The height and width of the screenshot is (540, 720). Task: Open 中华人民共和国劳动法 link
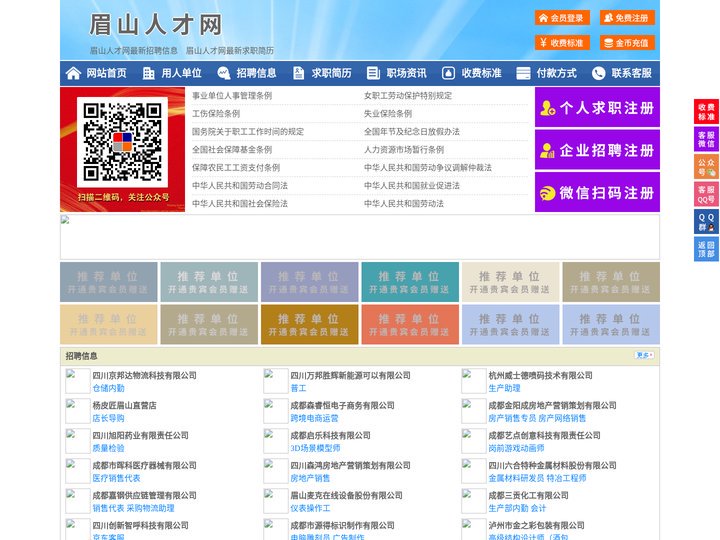(x=404, y=203)
